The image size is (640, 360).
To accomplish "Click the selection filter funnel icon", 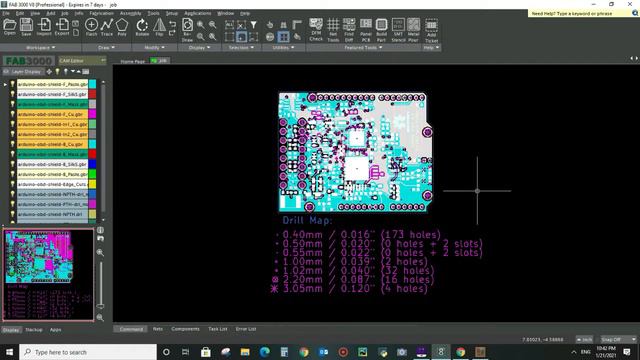I will coord(253,25).
